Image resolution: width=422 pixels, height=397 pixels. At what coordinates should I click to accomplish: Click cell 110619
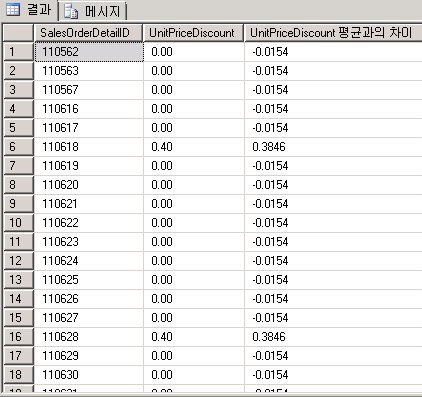point(89,166)
